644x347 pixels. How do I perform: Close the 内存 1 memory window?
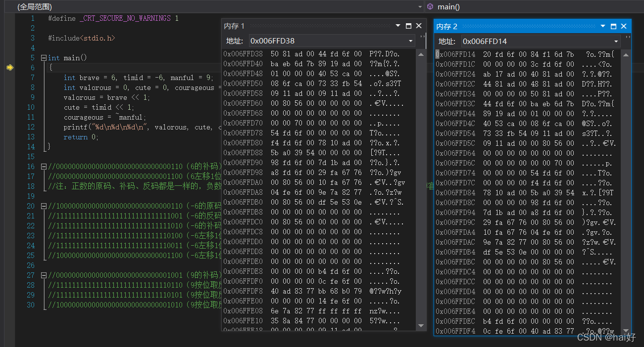tap(419, 26)
